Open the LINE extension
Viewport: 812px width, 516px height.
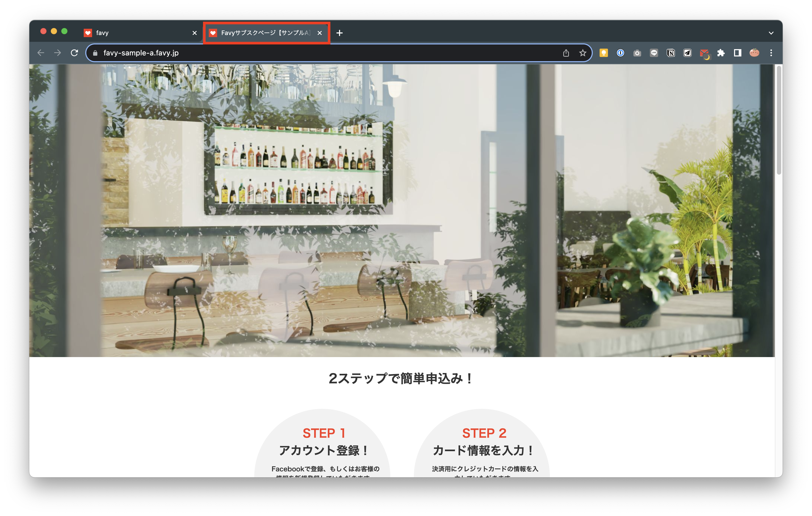(654, 53)
